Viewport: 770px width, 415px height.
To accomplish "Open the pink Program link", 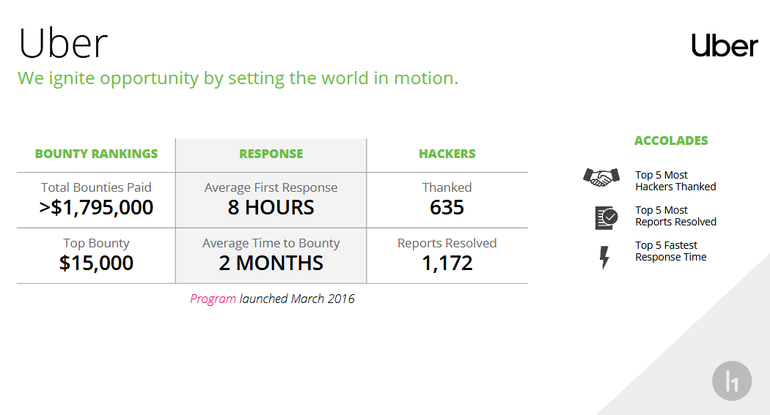I will 213,298.
